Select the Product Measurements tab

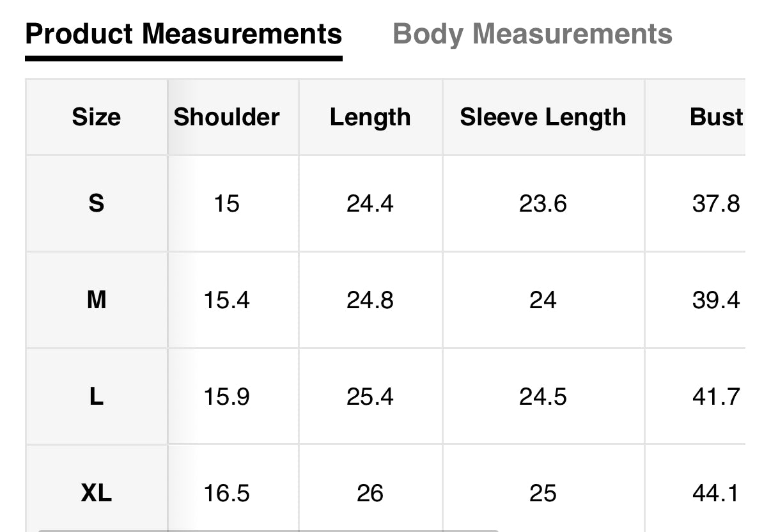[183, 34]
